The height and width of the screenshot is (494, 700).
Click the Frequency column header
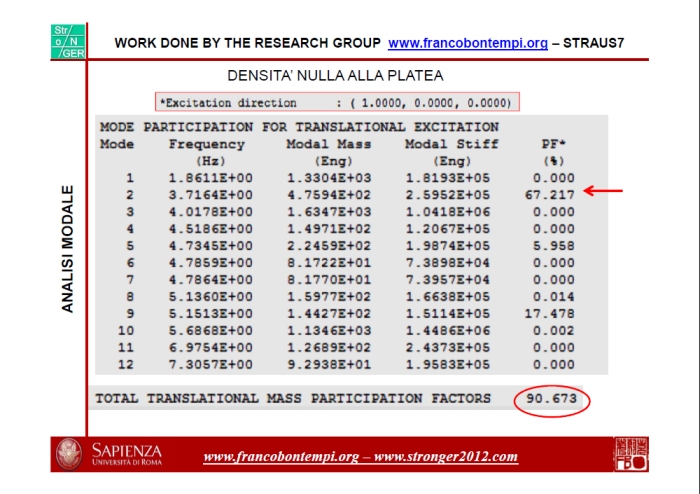pyautogui.click(x=206, y=144)
